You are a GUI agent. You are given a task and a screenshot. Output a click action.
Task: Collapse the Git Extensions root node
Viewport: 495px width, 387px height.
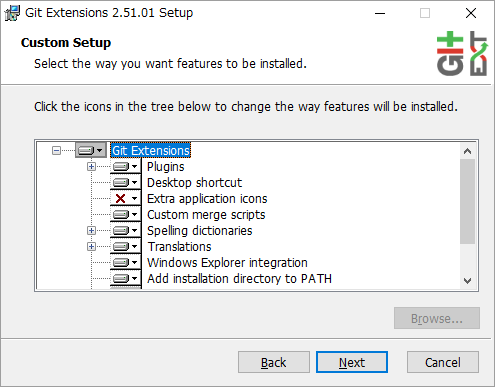click(x=56, y=151)
